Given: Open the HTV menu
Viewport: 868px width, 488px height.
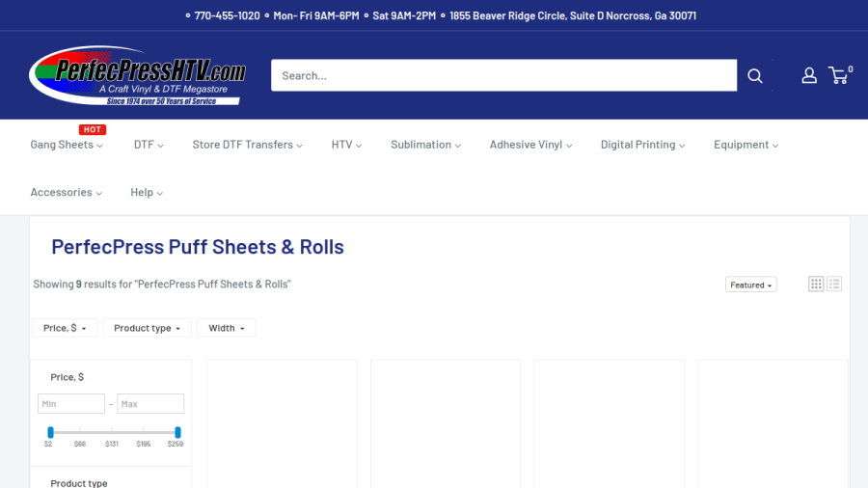Looking at the screenshot, I should tap(346, 145).
